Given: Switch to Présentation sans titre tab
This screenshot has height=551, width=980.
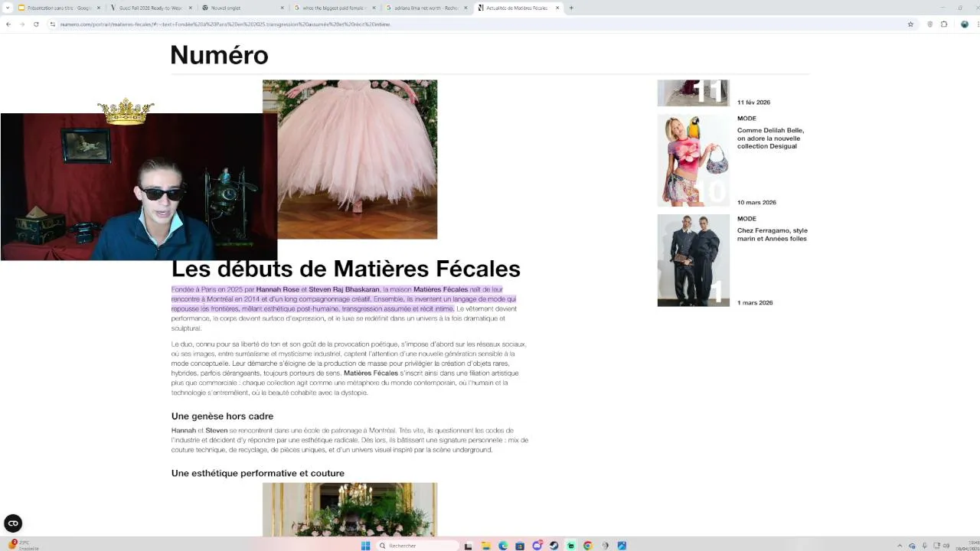Looking at the screenshot, I should (59, 8).
